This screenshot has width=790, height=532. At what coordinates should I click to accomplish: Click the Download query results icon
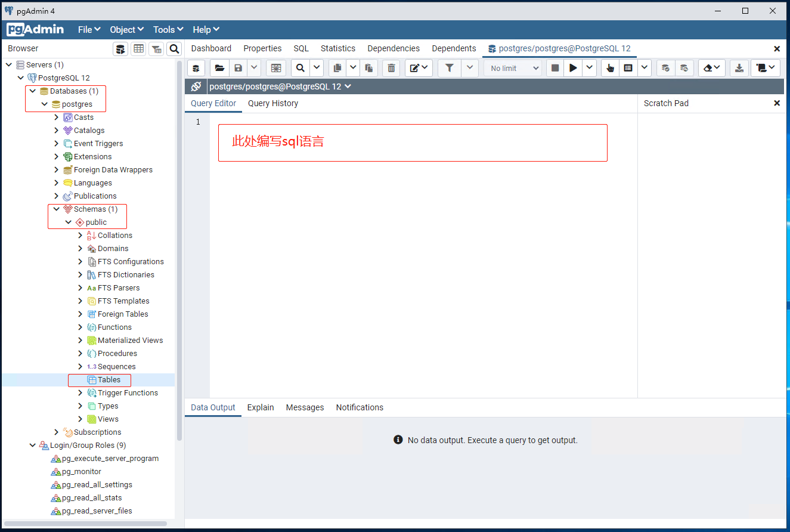[x=739, y=67]
